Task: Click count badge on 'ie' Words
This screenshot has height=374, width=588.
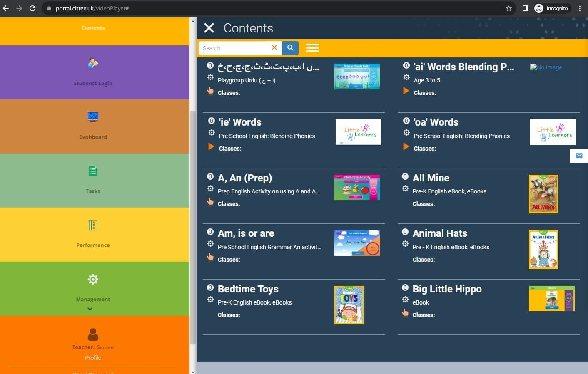Action: coord(212,121)
